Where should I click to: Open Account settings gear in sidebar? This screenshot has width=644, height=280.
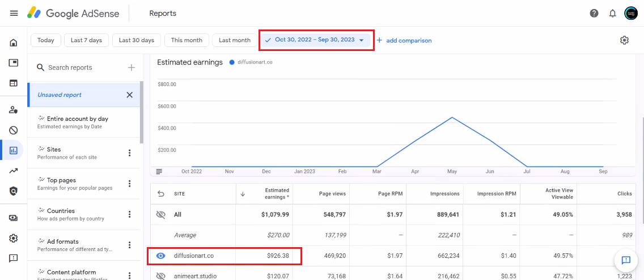click(13, 238)
